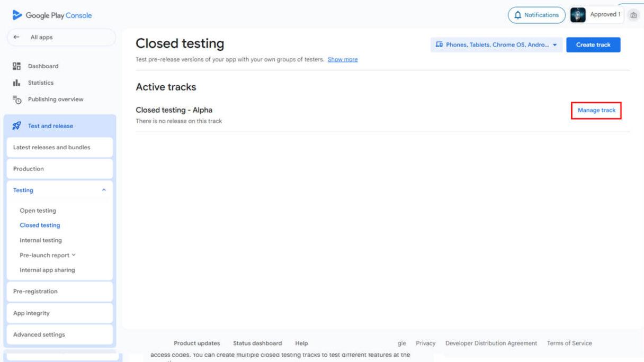This screenshot has width=644, height=362.
Task: Expand the Pre-launch report submenu
Action: [73, 255]
